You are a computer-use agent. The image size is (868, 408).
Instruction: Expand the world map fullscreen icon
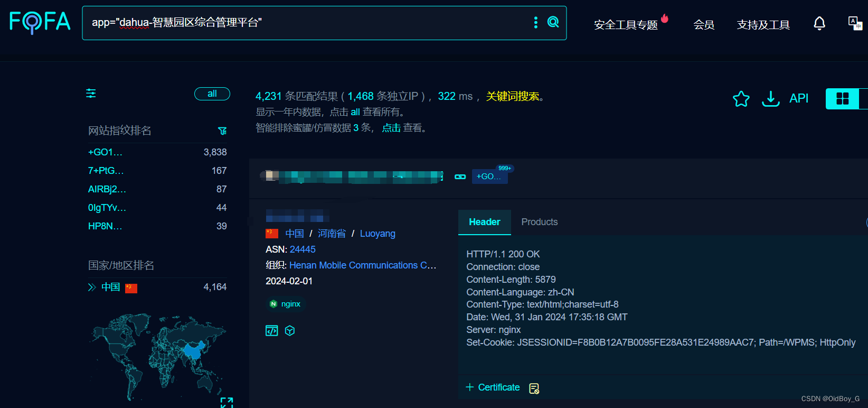coord(227,403)
